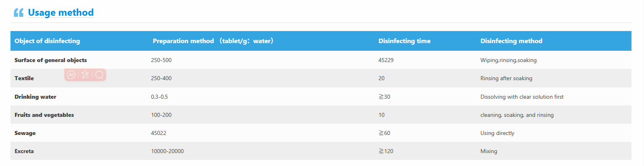Click the blue quotation mark icon
The height and width of the screenshot is (166, 644).
pyautogui.click(x=19, y=13)
